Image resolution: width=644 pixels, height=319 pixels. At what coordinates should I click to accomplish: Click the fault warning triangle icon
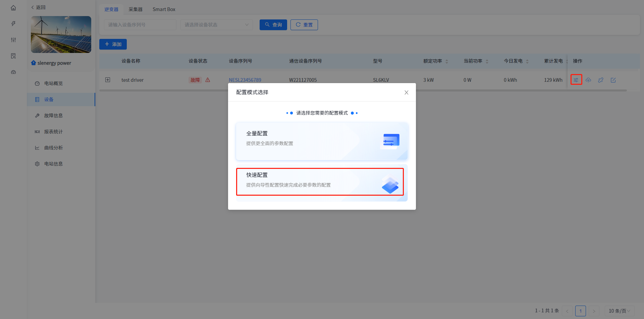[x=208, y=80]
